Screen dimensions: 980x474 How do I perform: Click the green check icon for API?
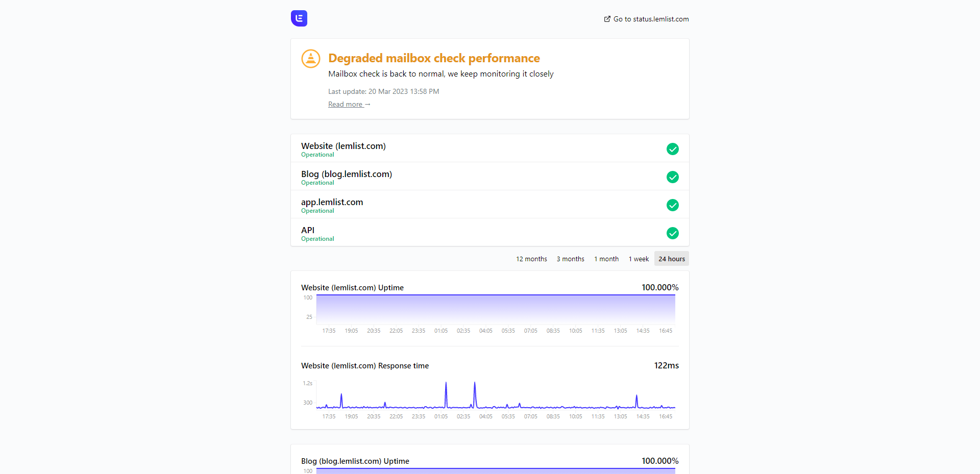click(673, 233)
